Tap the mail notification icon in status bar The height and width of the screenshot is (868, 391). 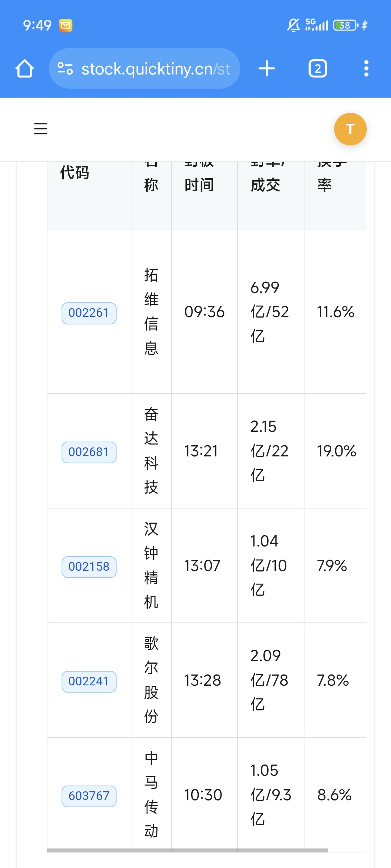[66, 25]
